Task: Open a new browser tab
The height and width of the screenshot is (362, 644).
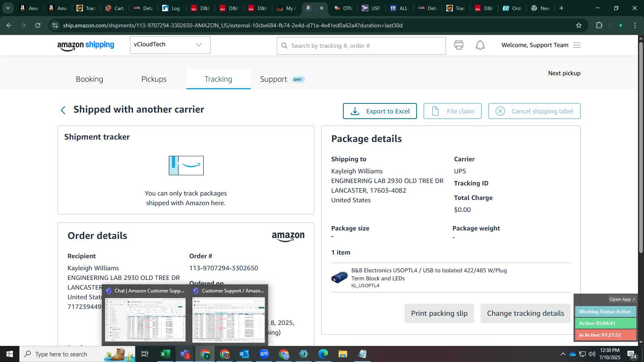Action: (x=561, y=8)
